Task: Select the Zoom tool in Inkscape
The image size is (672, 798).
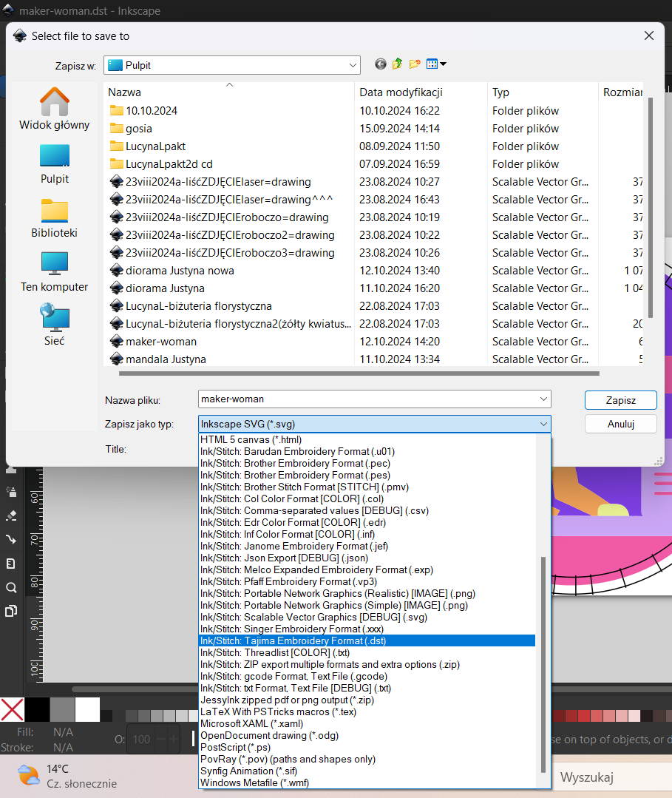Action: [10, 587]
